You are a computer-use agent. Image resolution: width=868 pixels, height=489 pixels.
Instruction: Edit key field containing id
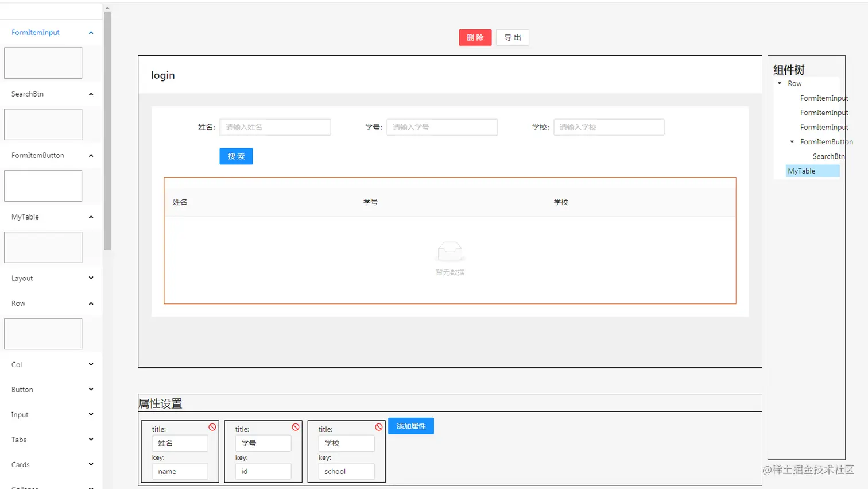263,471
